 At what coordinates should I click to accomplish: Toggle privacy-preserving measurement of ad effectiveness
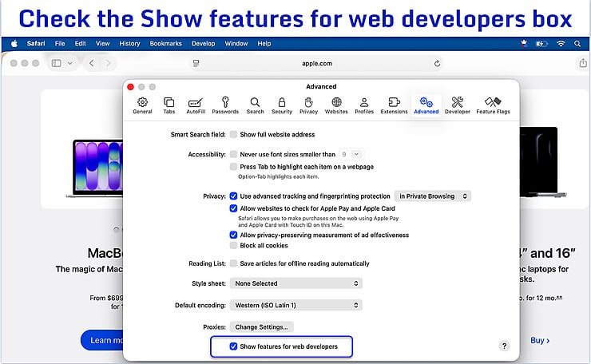(234, 235)
